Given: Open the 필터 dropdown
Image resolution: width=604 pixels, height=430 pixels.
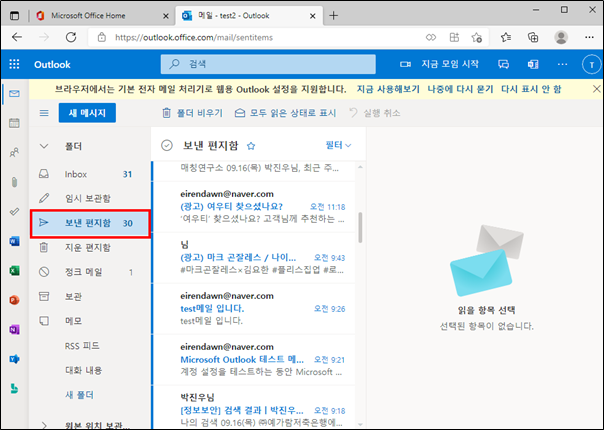Looking at the screenshot, I should click(x=338, y=145).
